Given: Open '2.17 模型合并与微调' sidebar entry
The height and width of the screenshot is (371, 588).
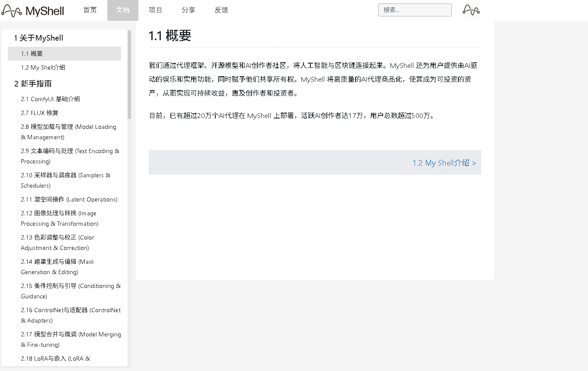Looking at the screenshot, I should point(71,339).
